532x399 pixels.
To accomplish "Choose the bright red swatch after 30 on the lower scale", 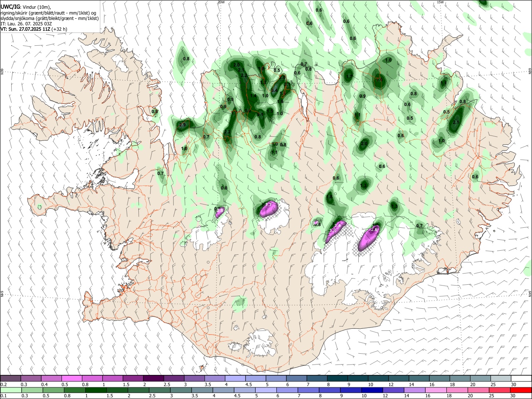I will coord(521,390).
